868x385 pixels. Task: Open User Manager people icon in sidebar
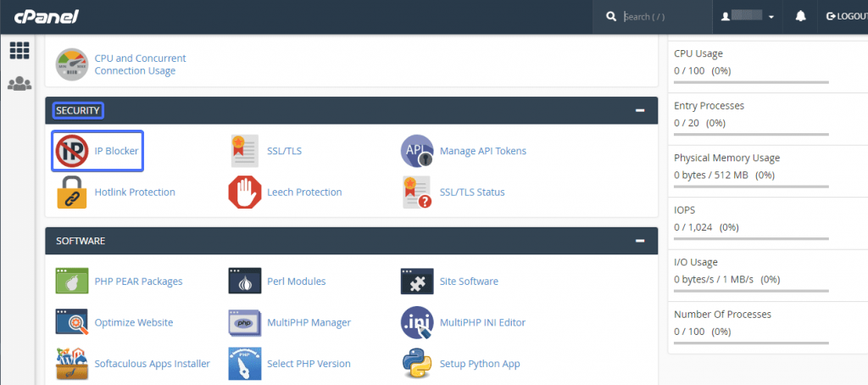19,84
